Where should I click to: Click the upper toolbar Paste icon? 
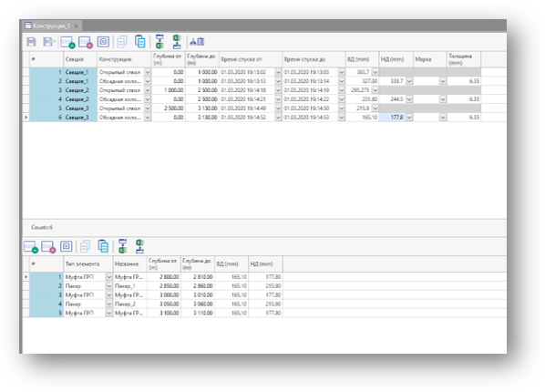coord(139,41)
